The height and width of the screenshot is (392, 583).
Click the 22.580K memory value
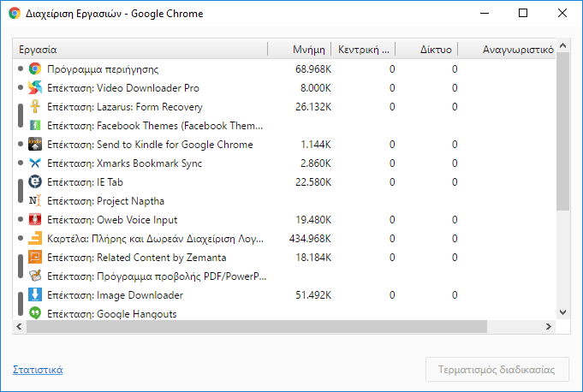click(313, 182)
